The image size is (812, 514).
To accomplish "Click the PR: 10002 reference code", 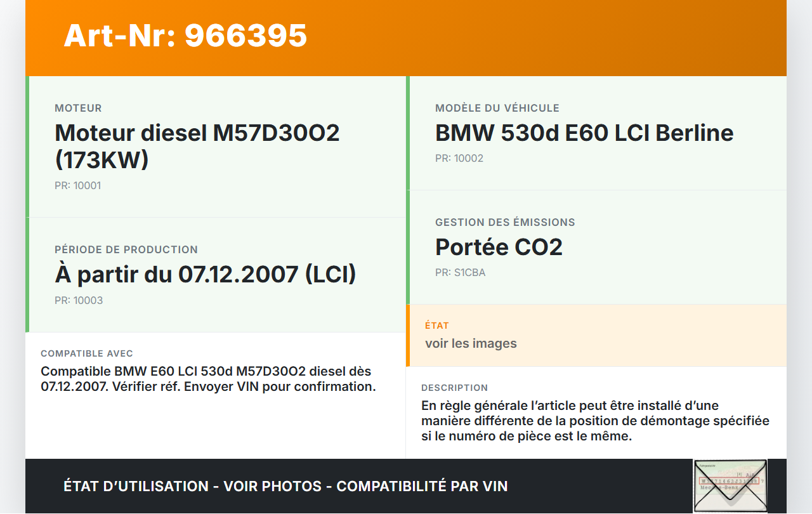I will click(459, 158).
